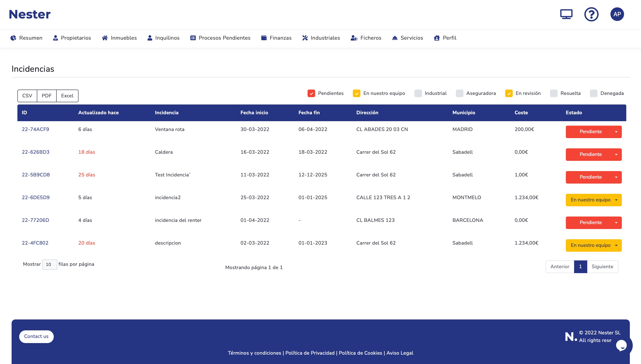
Task: Export table as Excel
Action: click(67, 96)
